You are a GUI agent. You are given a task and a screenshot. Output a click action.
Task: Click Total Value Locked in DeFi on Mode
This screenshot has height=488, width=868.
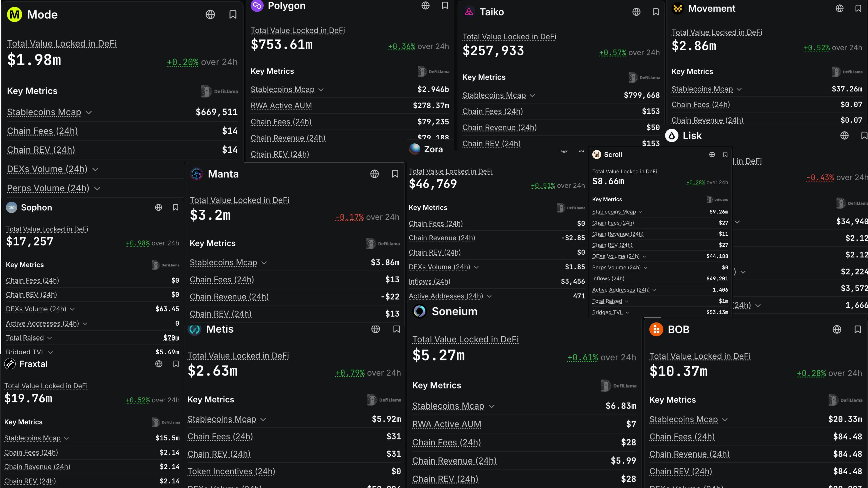pyautogui.click(x=62, y=43)
